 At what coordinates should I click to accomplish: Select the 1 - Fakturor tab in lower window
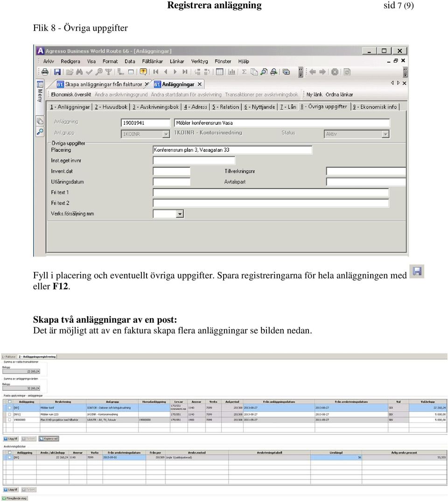pos(9,357)
